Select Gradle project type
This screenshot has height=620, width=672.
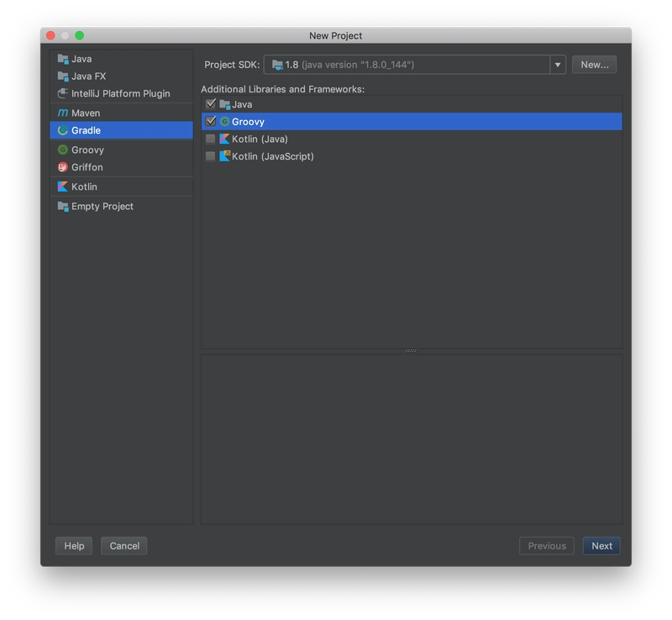[x=121, y=130]
